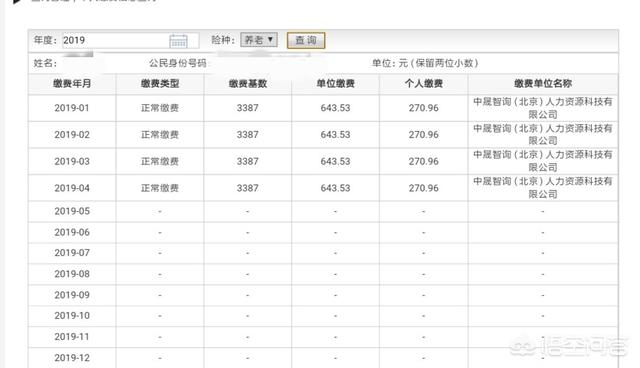
Task: Click 正常缴费 in the 2019-04 row
Action: (x=160, y=188)
